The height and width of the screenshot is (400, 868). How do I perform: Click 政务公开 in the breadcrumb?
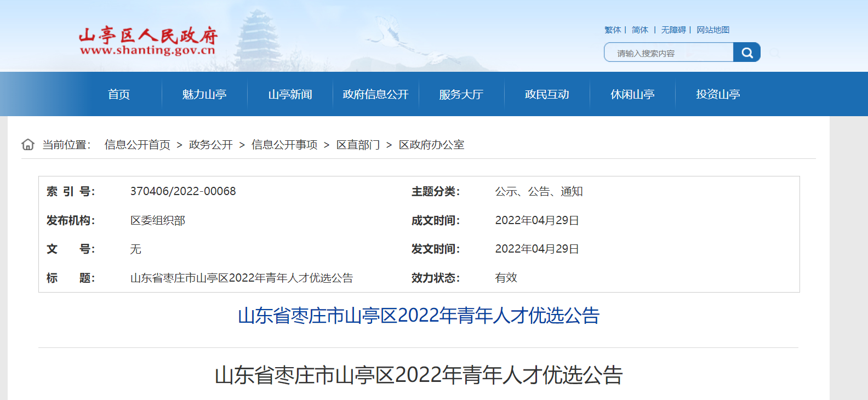(x=211, y=145)
